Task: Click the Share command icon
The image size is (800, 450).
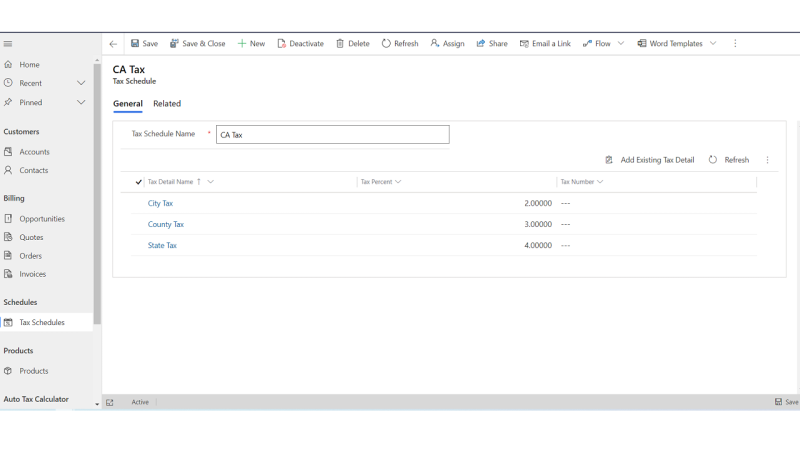Action: tap(481, 44)
